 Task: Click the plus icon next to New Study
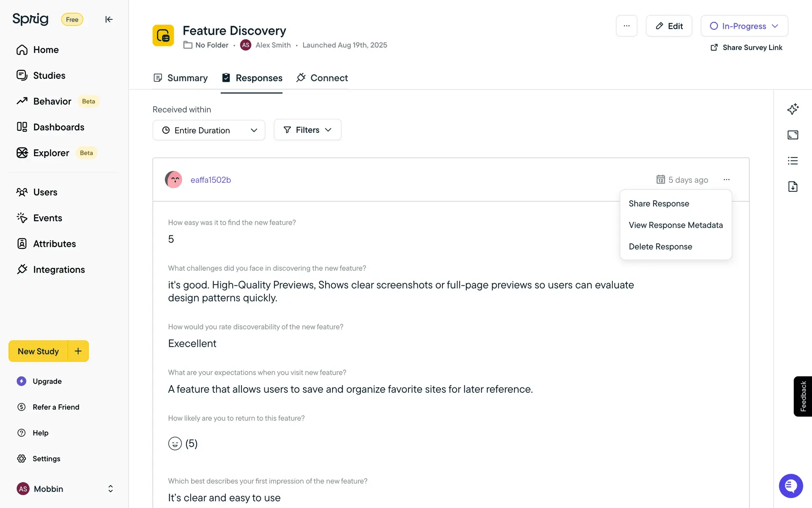click(x=78, y=351)
